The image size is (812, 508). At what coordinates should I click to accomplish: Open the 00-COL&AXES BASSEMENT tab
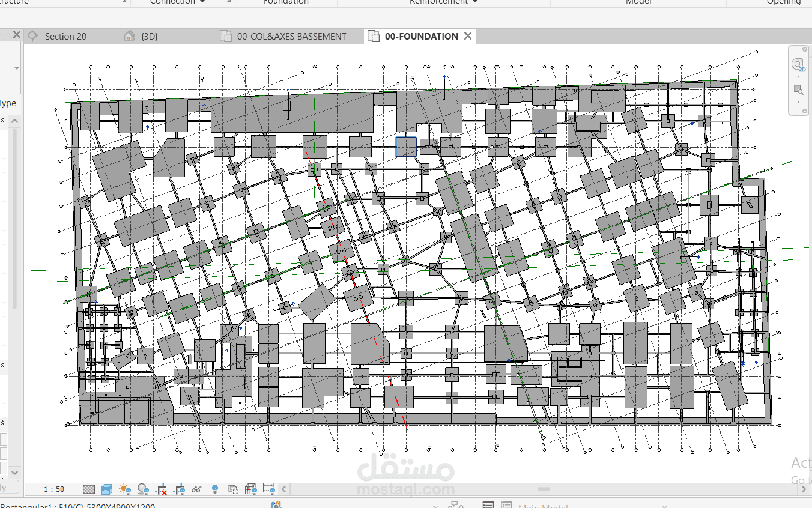(x=291, y=36)
